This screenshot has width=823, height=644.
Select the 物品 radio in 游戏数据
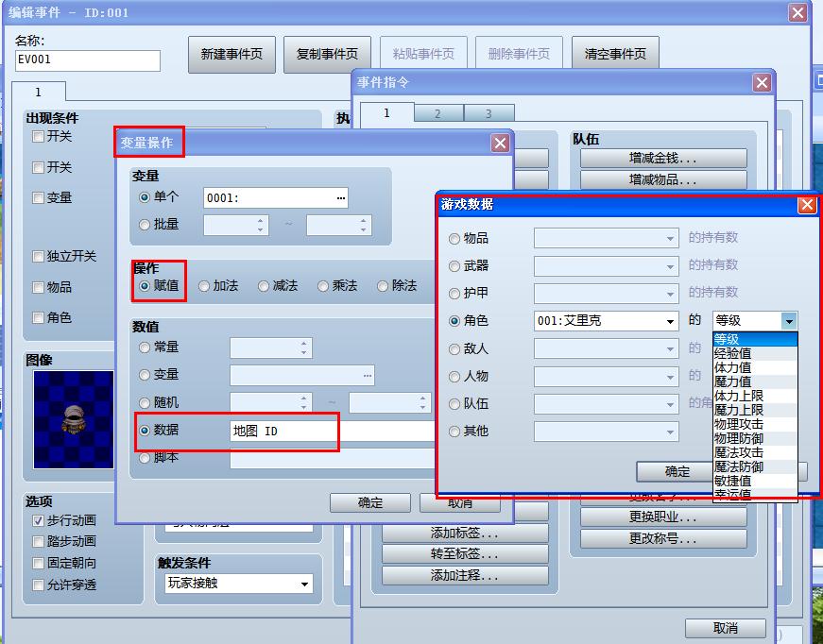point(454,239)
